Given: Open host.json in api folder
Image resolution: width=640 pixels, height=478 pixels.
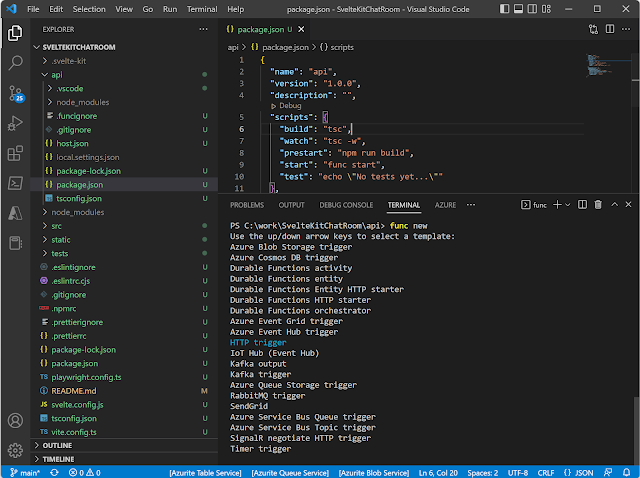Looking at the screenshot, I should point(72,143).
